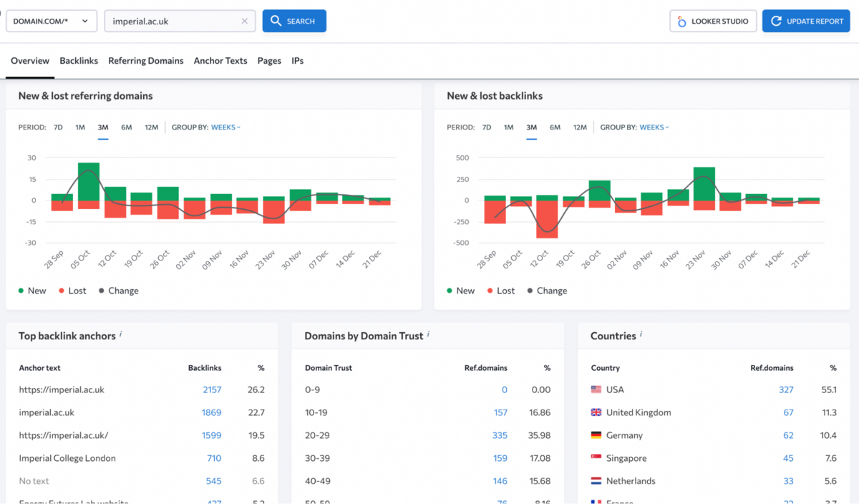Screen dimensions: 859x504
Task: Select 6M period for backlinks chart
Action: [x=555, y=127]
